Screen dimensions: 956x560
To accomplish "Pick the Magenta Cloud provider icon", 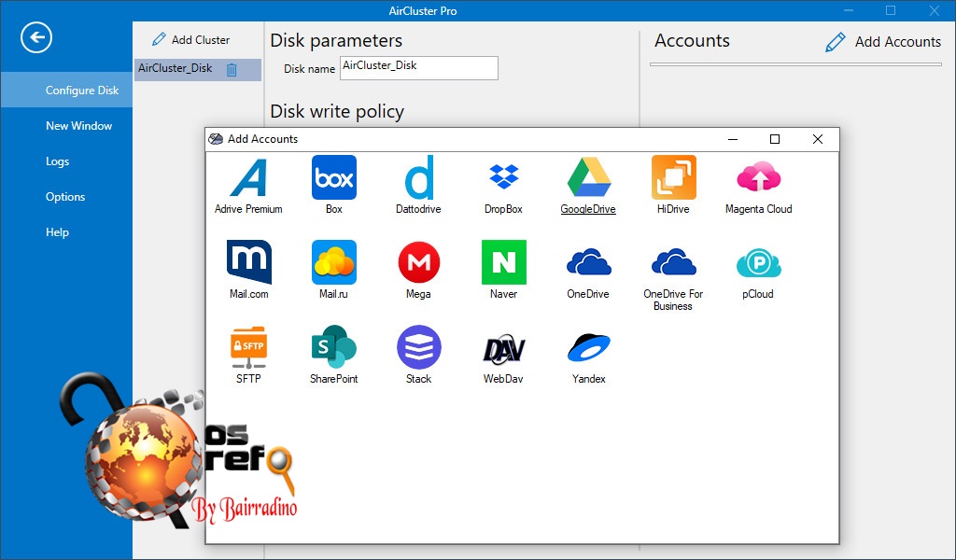I will tap(758, 177).
